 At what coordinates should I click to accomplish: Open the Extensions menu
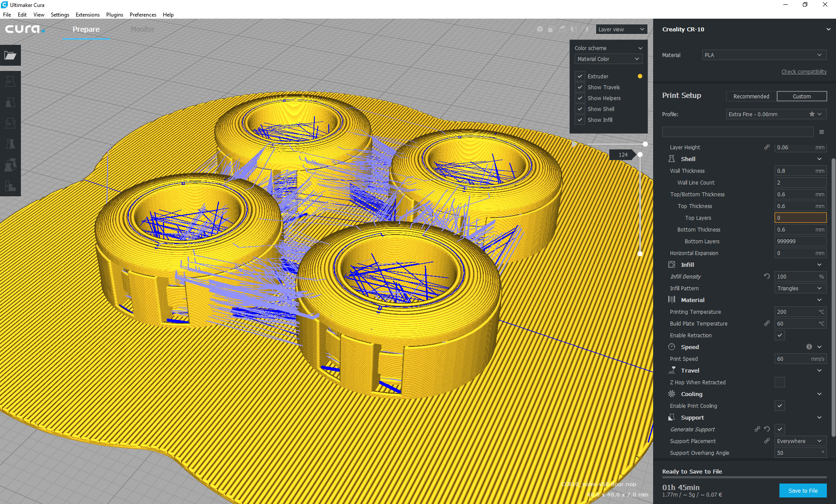(88, 14)
